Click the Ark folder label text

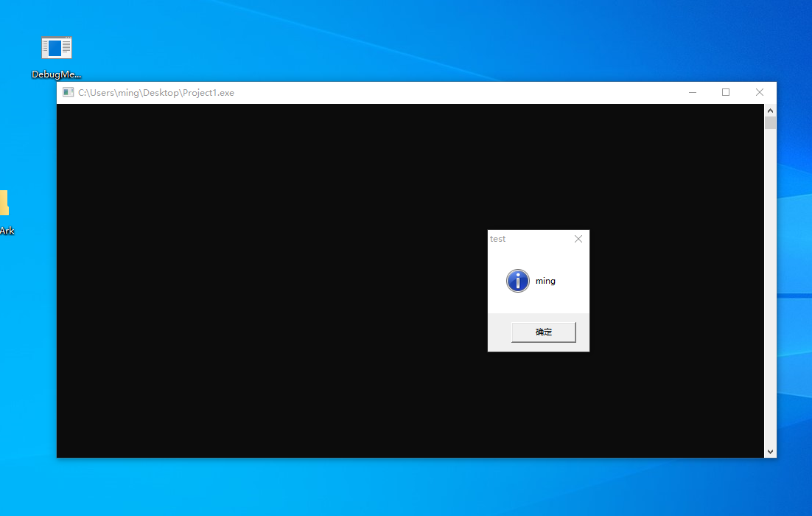(x=7, y=231)
